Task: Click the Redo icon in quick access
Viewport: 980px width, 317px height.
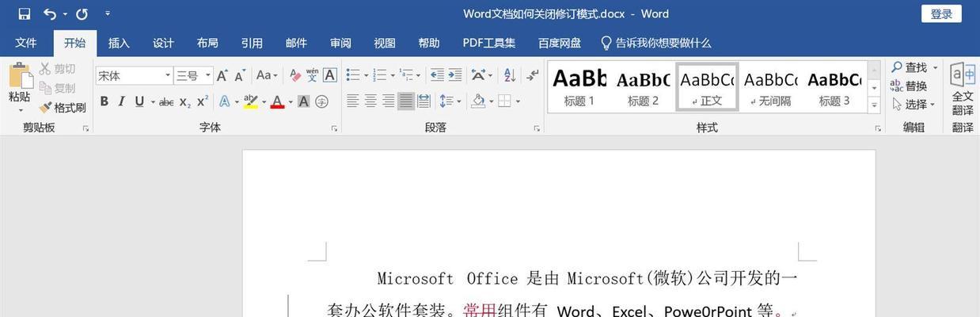Action: click(82, 13)
